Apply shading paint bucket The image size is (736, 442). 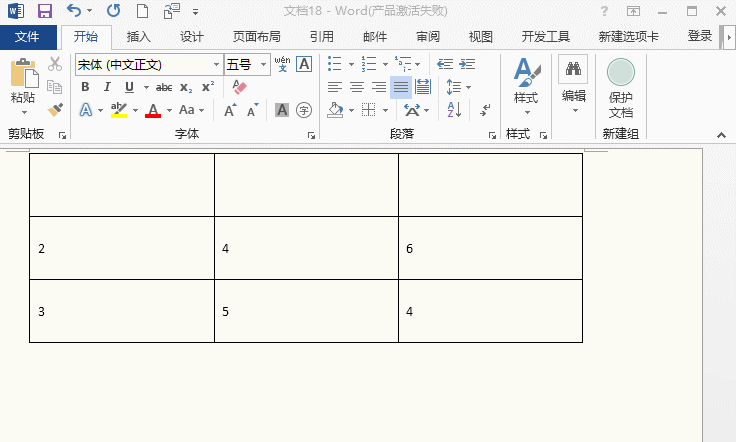[335, 110]
